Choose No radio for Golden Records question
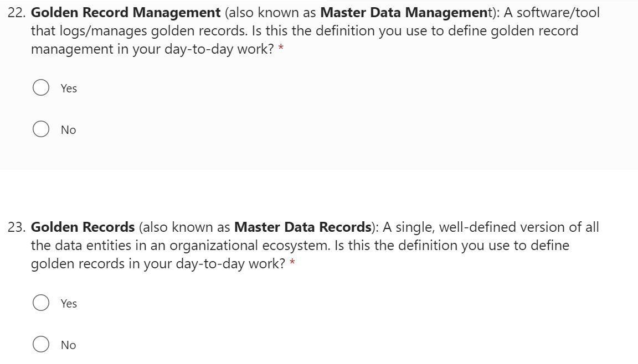This screenshot has height=364, width=638. (40, 345)
